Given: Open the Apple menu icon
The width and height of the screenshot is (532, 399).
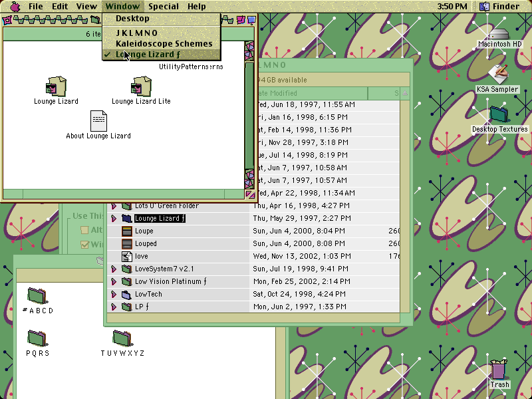Looking at the screenshot, I should [15, 6].
